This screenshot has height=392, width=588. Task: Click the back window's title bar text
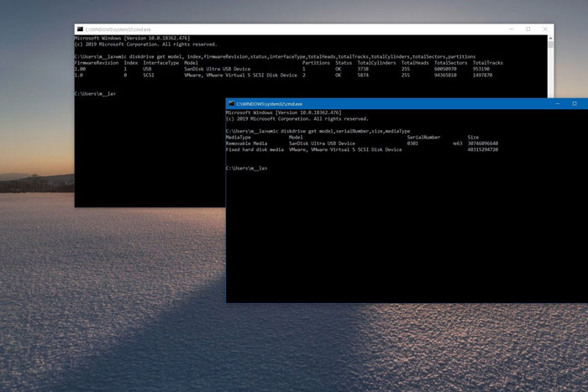click(108, 29)
